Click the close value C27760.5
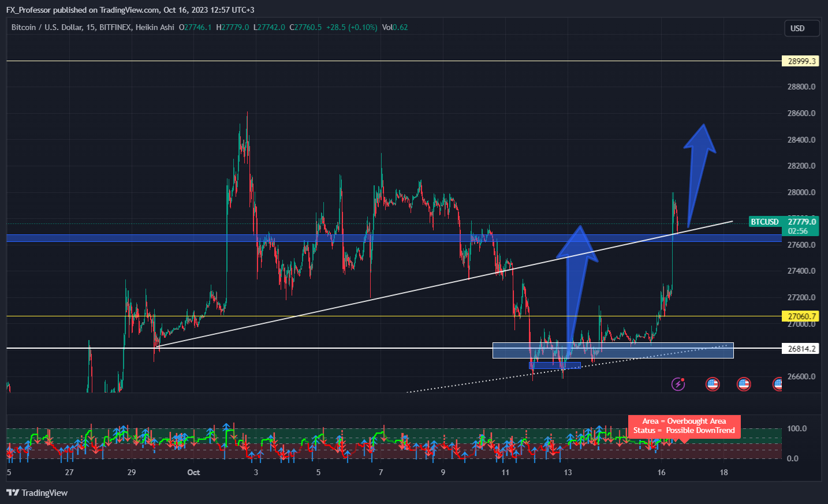Screen dimensions: 828x504 tap(305, 27)
